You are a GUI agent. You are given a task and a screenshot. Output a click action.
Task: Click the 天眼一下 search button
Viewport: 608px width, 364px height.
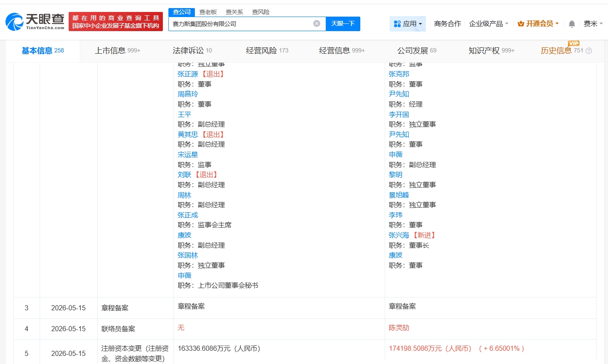343,24
